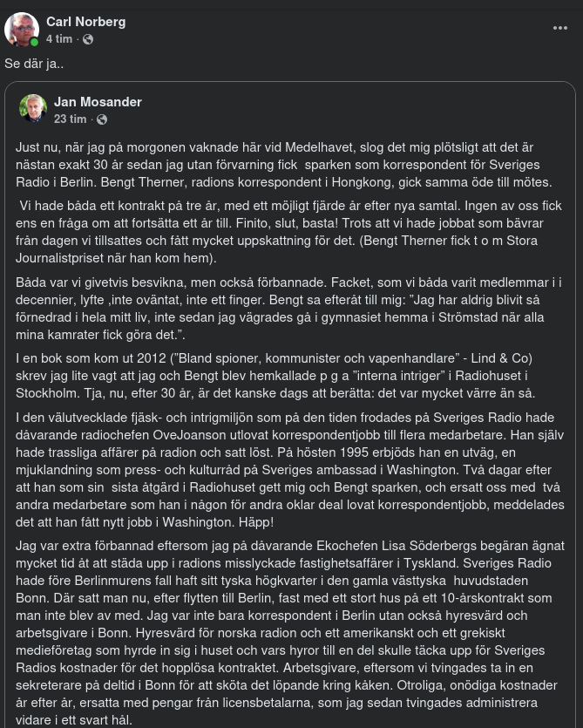Click the green online status dot
Viewport: 583px width, 728px height.
34,42
